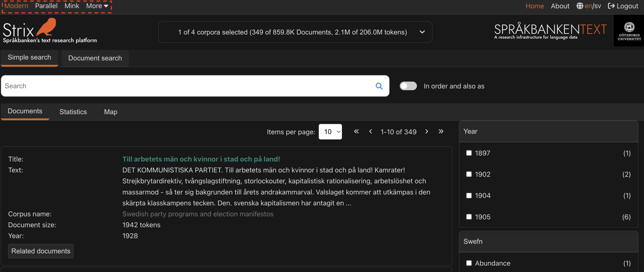This screenshot has width=644, height=272.
Task: Go to the first page of results
Action: (x=356, y=131)
